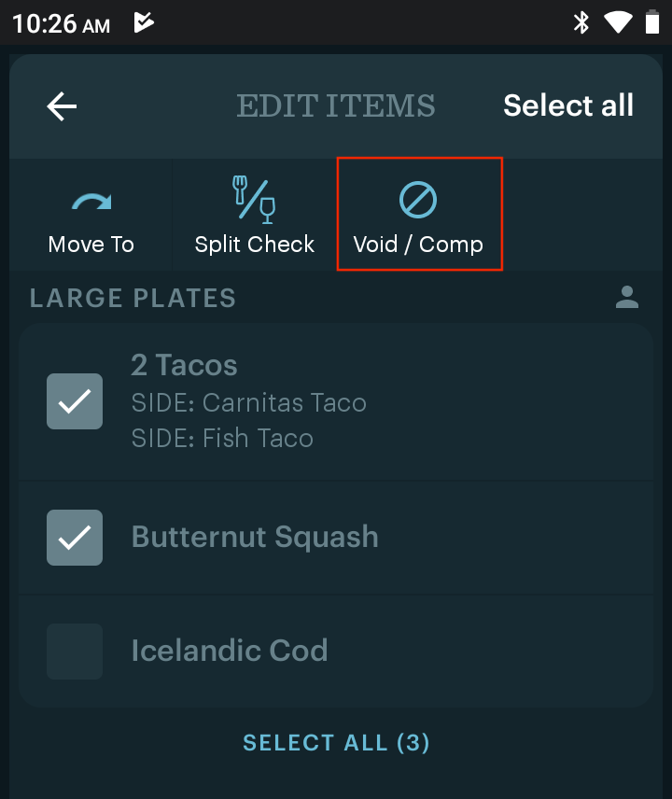Check the Icelandic Cod checkbox
Viewport: 672px width, 799px height.
click(75, 652)
